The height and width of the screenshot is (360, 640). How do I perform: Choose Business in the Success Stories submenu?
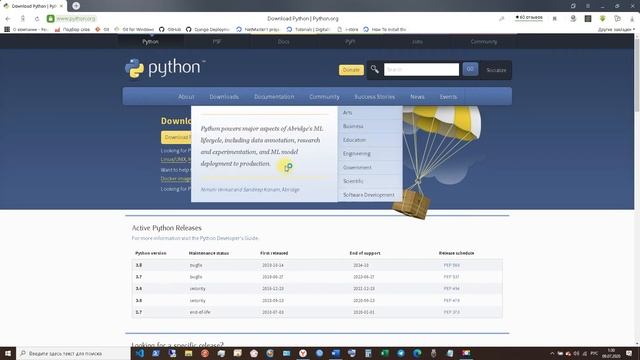[x=370, y=126]
